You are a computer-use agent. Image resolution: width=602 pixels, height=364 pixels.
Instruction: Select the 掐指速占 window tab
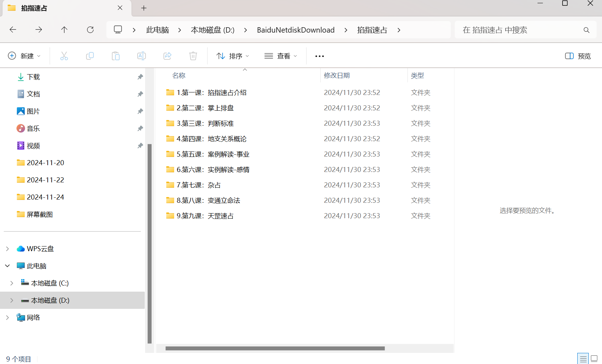point(66,8)
